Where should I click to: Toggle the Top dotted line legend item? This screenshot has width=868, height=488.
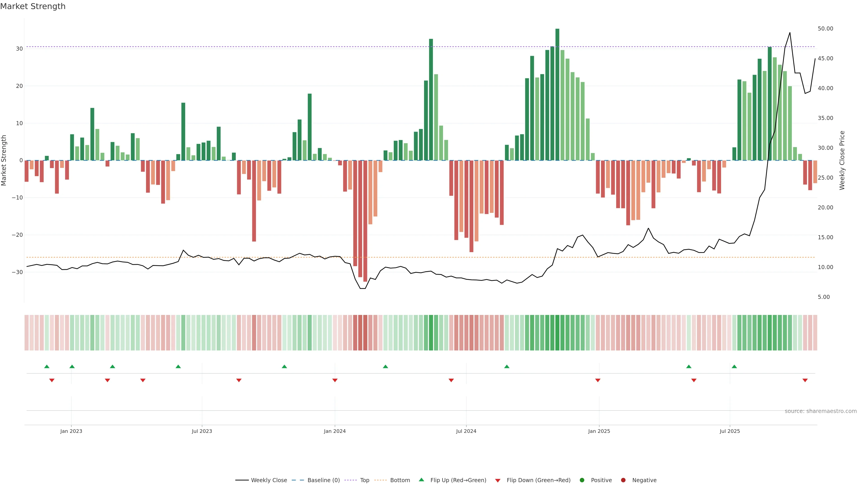pyautogui.click(x=364, y=480)
